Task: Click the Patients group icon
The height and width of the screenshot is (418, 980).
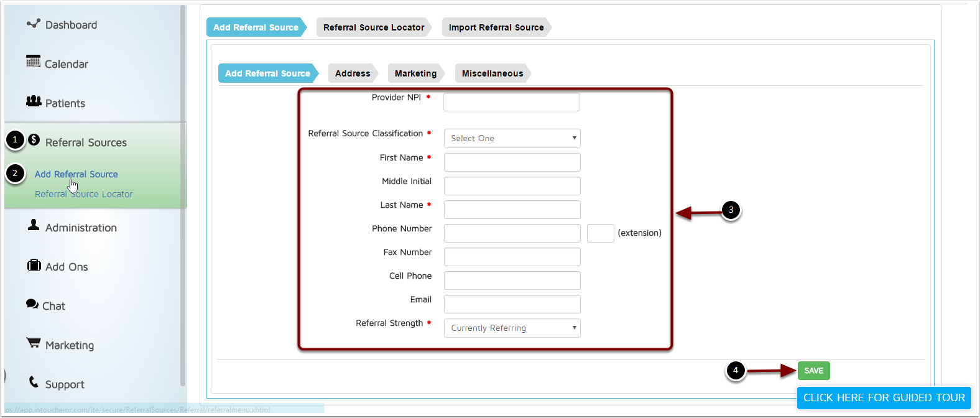Action: coord(34,101)
